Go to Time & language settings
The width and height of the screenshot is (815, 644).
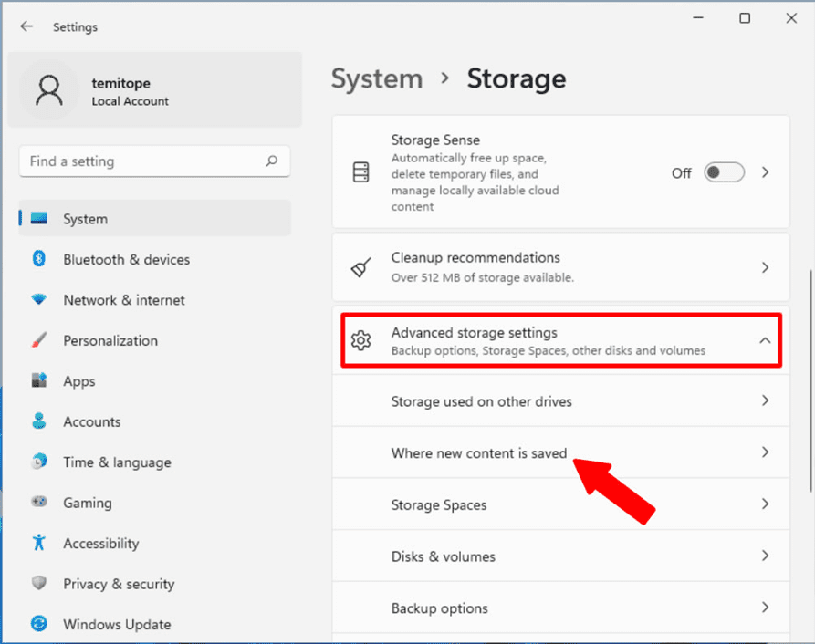coord(117,462)
